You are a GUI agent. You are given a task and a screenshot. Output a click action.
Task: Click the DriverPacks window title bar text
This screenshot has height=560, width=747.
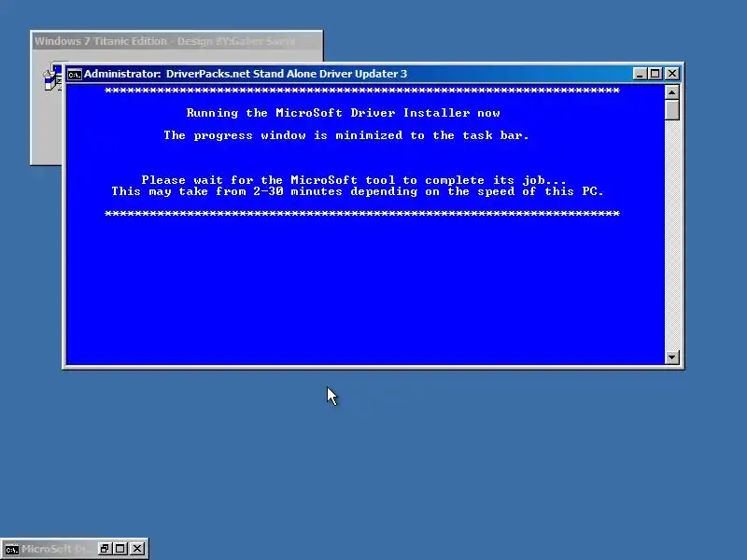[x=246, y=74]
